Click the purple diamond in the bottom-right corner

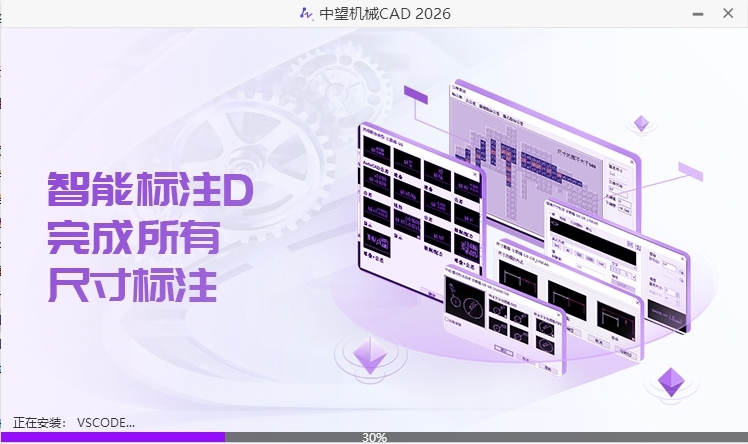[x=670, y=382]
